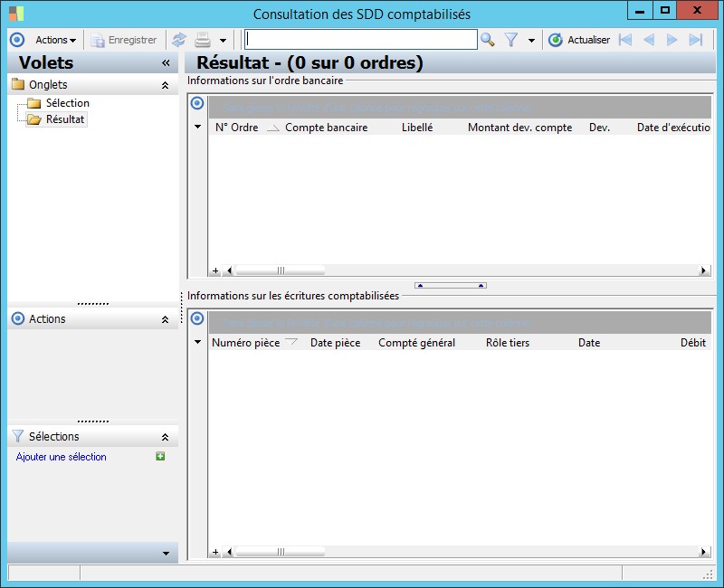
Task: Click the Actualiser refresh button
Action: pyautogui.click(x=579, y=40)
